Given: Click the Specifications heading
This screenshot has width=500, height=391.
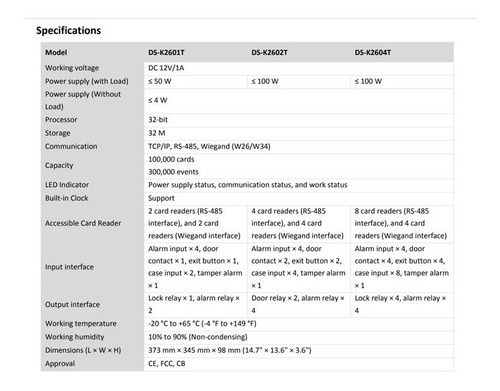Looking at the screenshot, I should [x=68, y=31].
